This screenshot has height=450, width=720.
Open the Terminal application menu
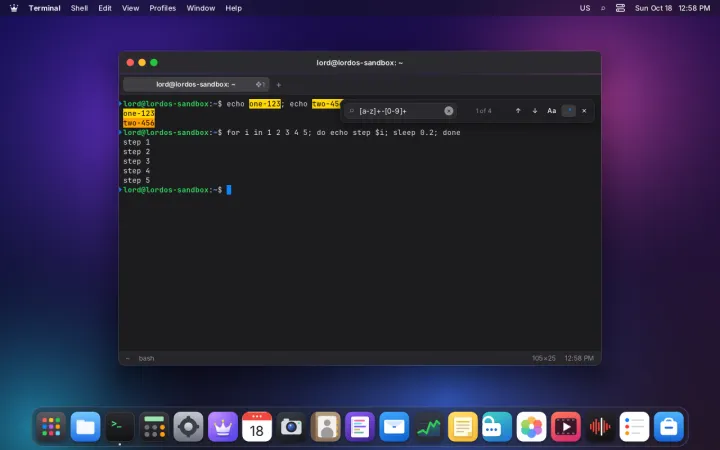click(x=45, y=8)
